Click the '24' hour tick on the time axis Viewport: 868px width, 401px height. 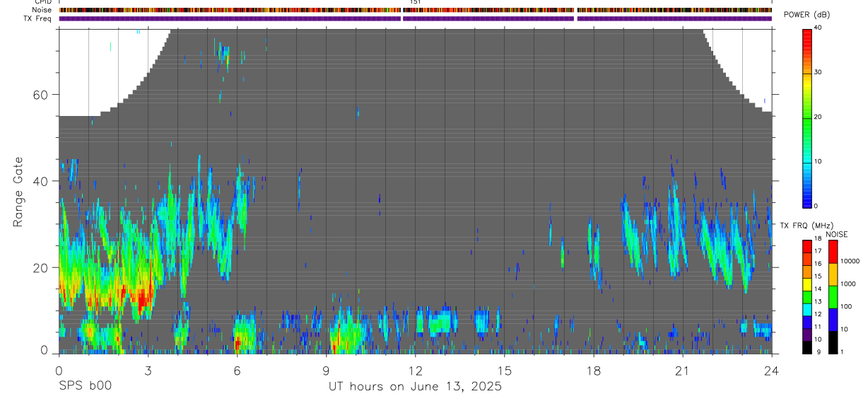(x=772, y=371)
